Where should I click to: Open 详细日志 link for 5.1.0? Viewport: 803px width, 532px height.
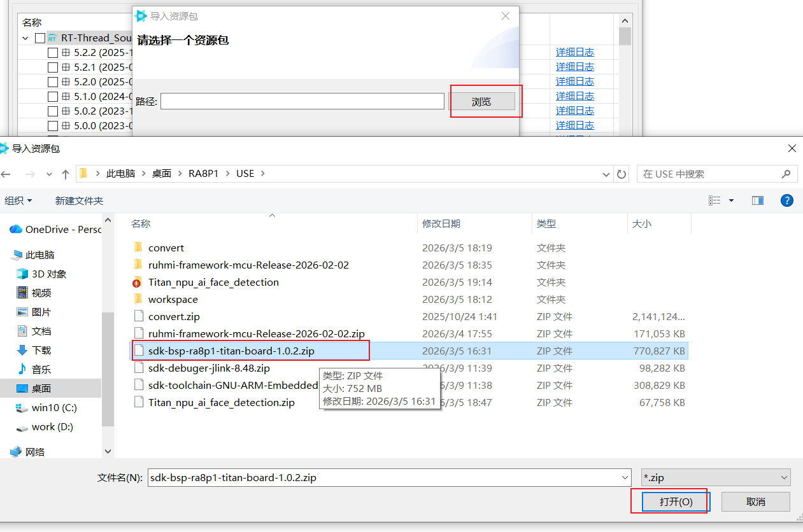[x=575, y=96]
